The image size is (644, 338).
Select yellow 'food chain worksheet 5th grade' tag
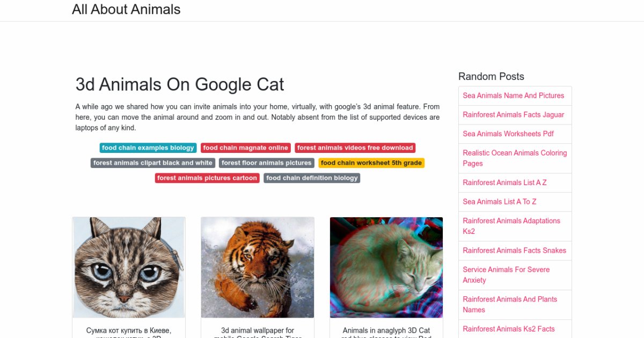[371, 163]
